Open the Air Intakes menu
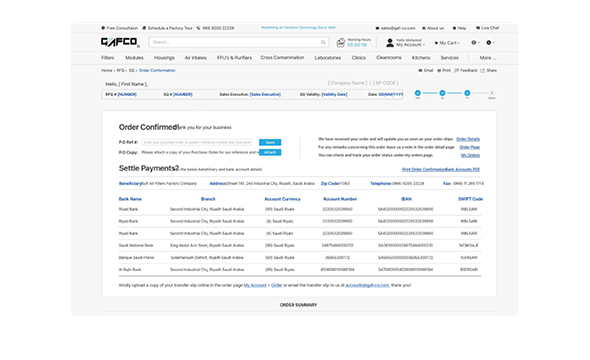This screenshot has height=360, width=590. [196, 58]
